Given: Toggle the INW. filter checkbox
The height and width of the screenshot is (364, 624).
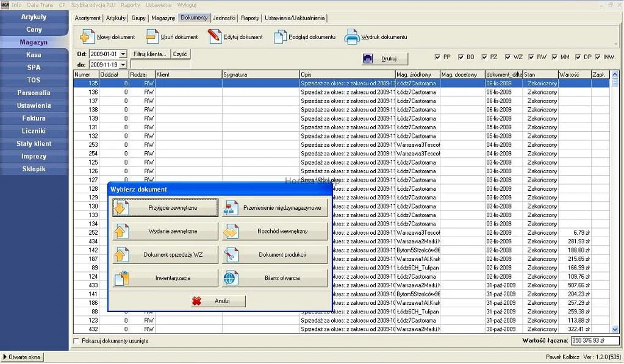Looking at the screenshot, I should [x=597, y=57].
